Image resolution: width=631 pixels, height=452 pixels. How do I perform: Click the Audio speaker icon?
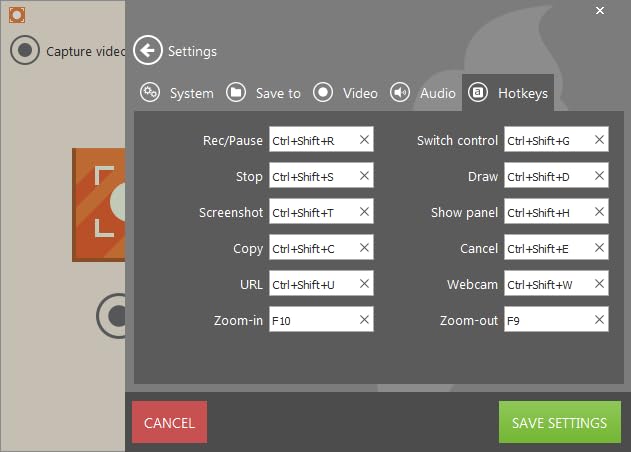(400, 93)
